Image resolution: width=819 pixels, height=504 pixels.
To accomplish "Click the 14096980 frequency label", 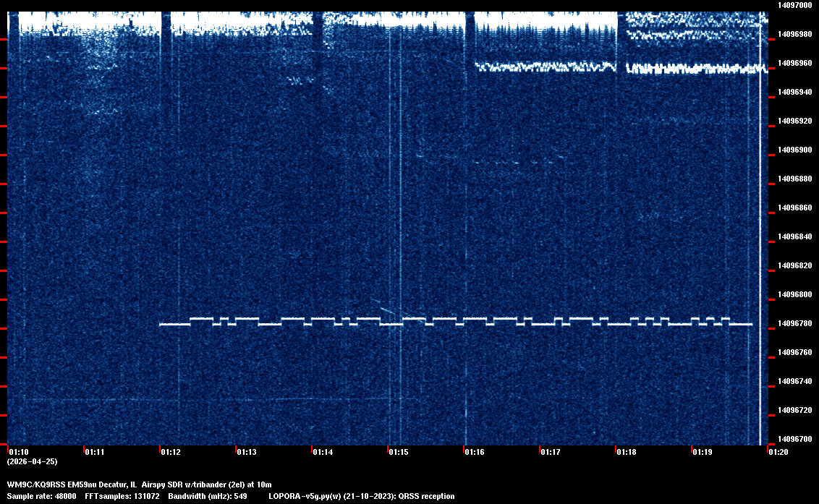I will coord(795,34).
